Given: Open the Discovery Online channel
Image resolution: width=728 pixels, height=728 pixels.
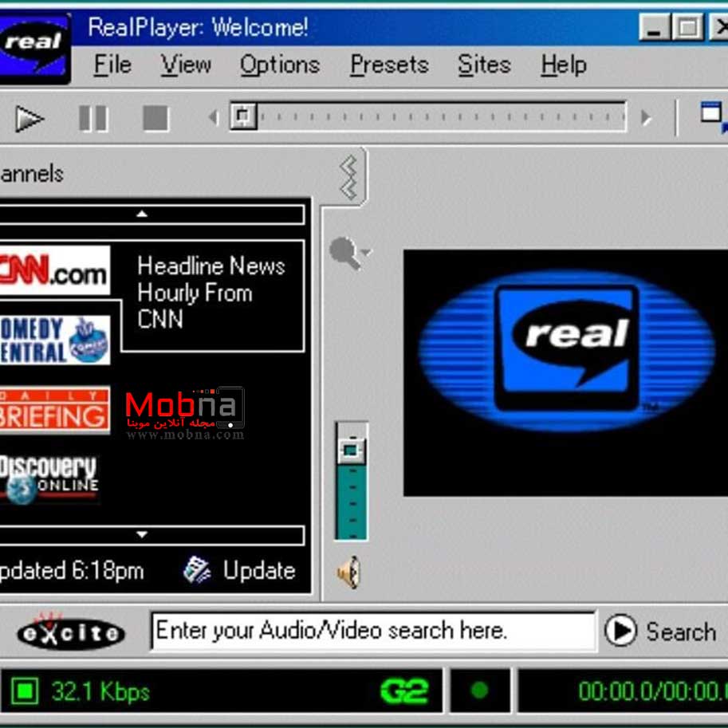Looking at the screenshot, I should [x=49, y=478].
